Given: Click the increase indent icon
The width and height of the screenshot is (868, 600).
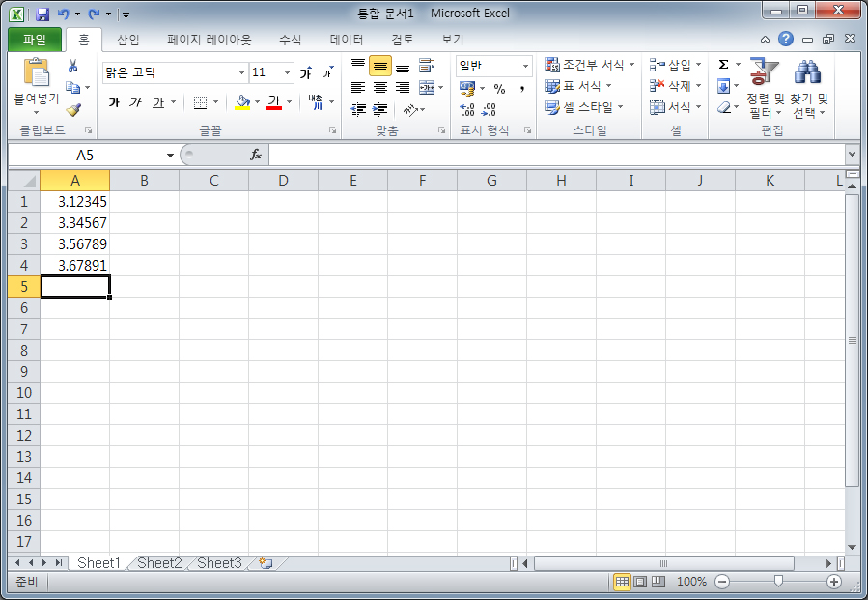Looking at the screenshot, I should pyautogui.click(x=379, y=110).
